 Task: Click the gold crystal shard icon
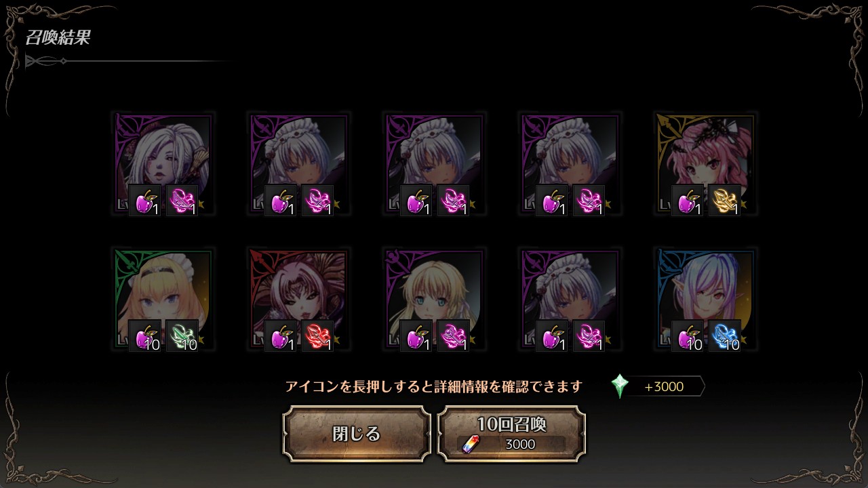724,201
